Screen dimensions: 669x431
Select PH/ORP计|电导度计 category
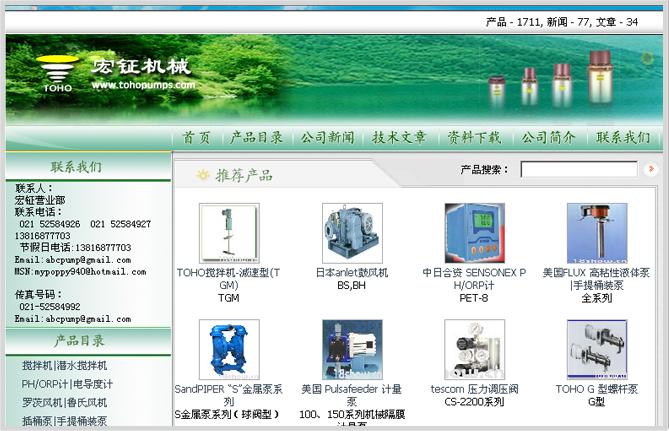(x=67, y=384)
